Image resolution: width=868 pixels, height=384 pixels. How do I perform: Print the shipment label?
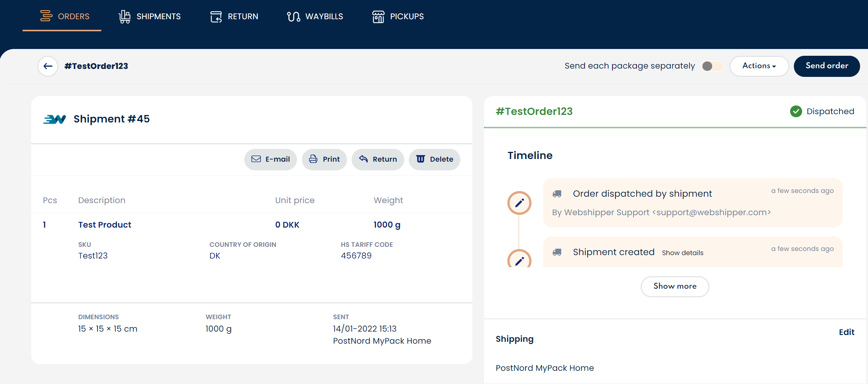pyautogui.click(x=324, y=159)
